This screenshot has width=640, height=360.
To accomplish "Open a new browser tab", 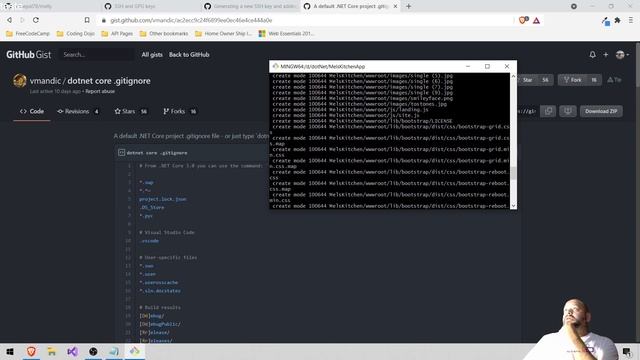I will tap(409, 6).
